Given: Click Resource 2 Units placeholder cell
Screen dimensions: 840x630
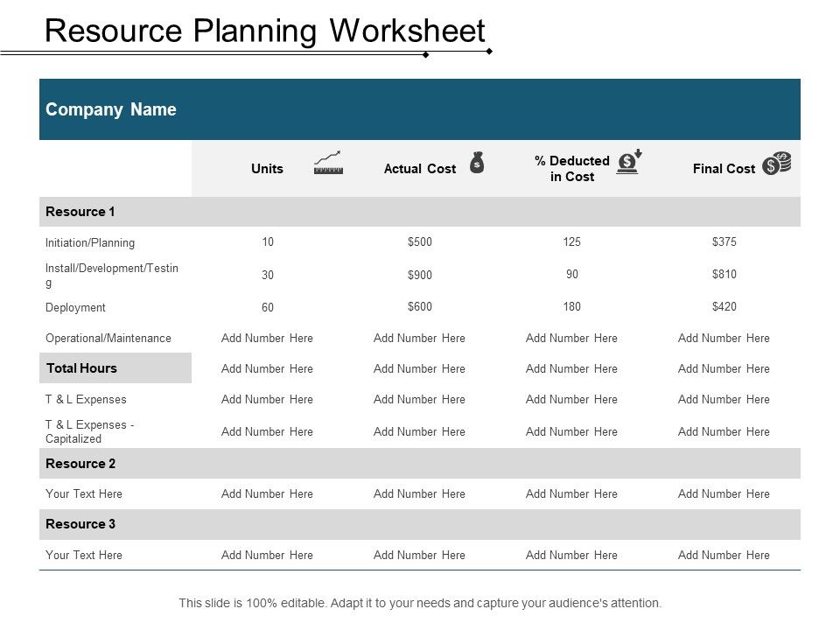Looking at the screenshot, I should pos(268,493).
